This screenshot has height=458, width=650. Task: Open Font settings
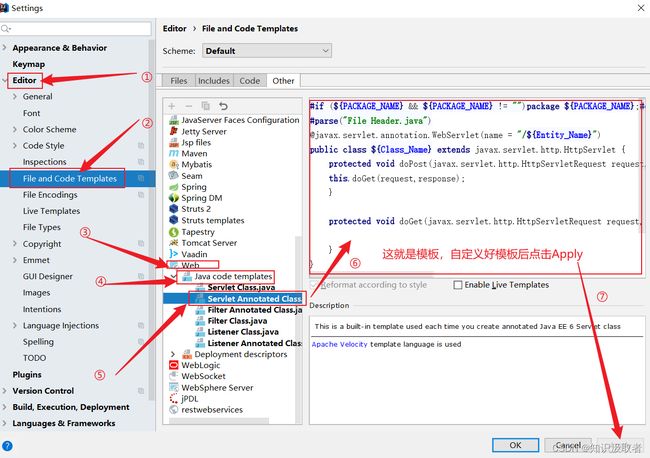point(32,113)
